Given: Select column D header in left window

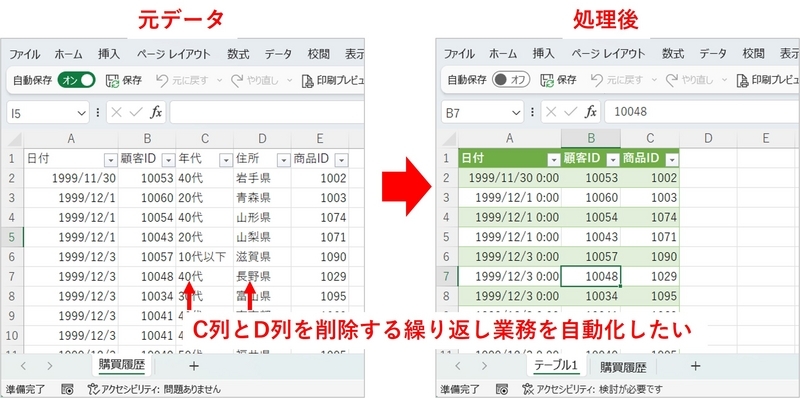Looking at the screenshot, I should tap(262, 139).
